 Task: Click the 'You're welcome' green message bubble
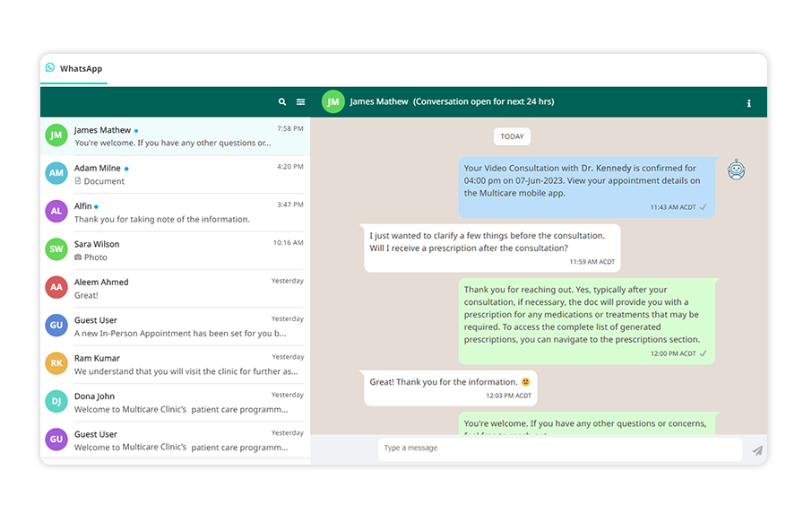(x=587, y=423)
